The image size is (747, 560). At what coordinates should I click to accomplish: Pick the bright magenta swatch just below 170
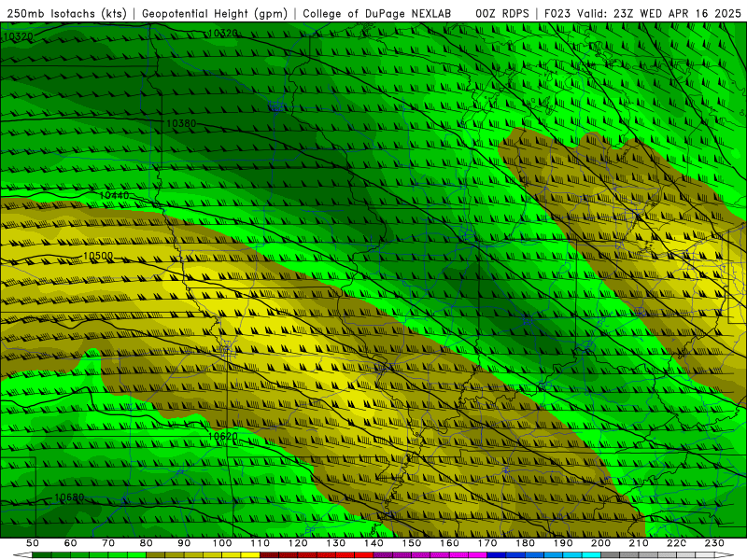(477, 555)
